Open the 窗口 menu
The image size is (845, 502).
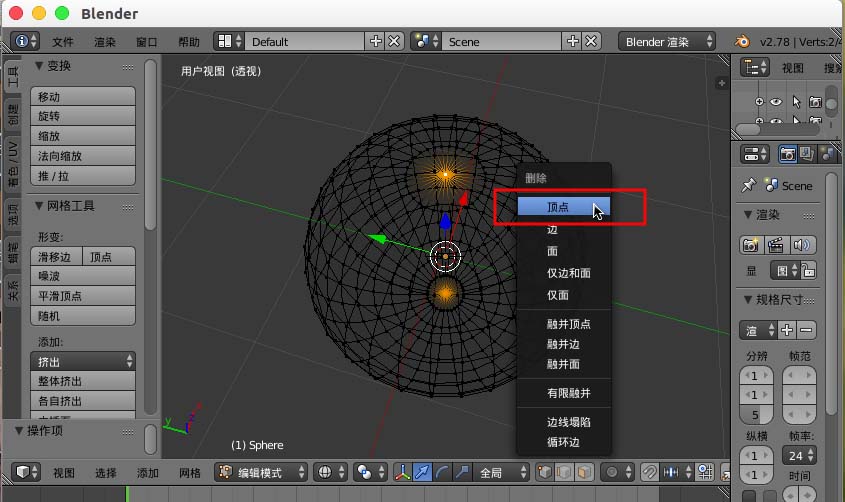click(x=147, y=41)
